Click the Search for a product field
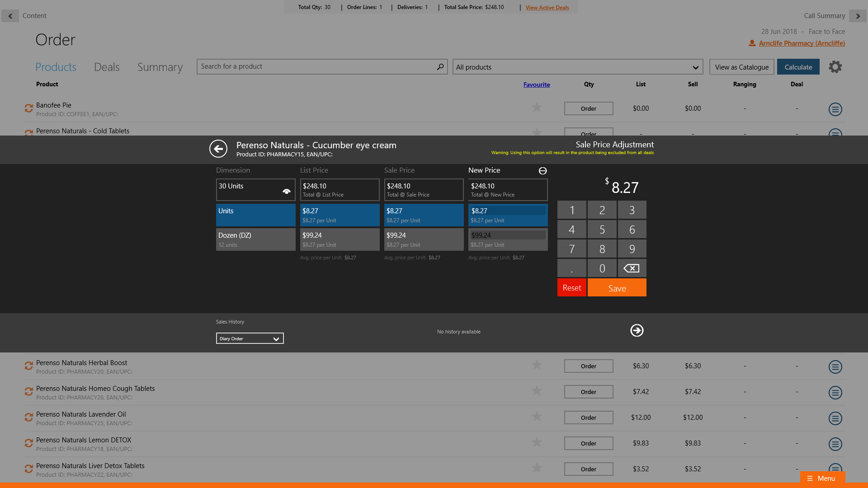This screenshot has height=488, width=868. coord(316,67)
